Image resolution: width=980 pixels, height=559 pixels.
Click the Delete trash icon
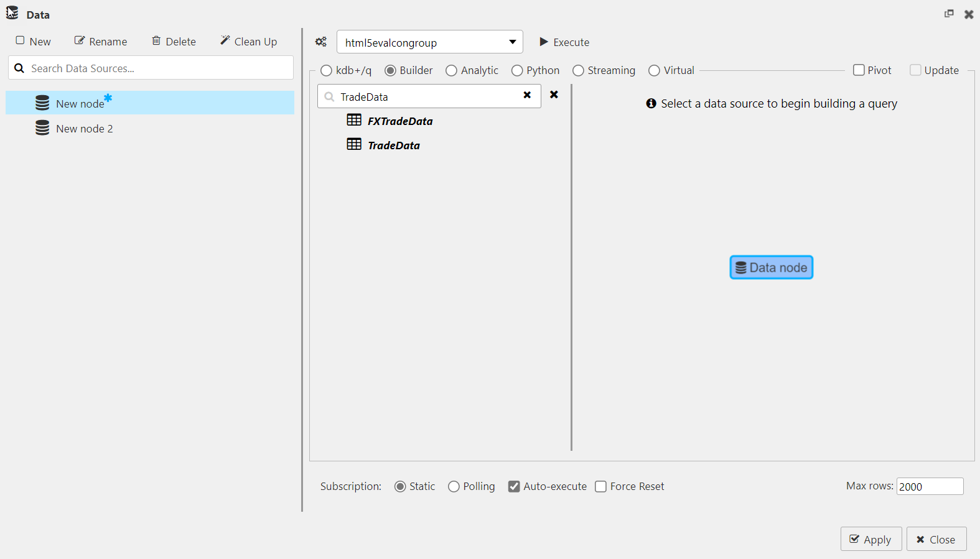(x=156, y=41)
